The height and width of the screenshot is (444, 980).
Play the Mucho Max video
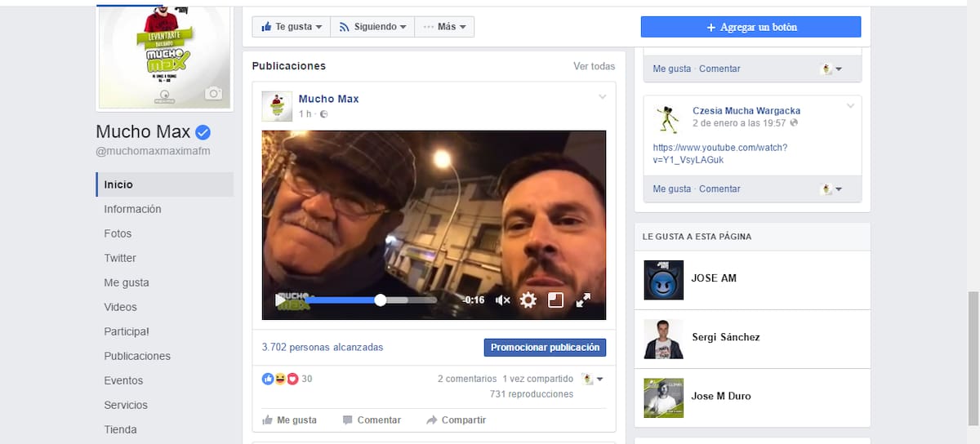280,300
